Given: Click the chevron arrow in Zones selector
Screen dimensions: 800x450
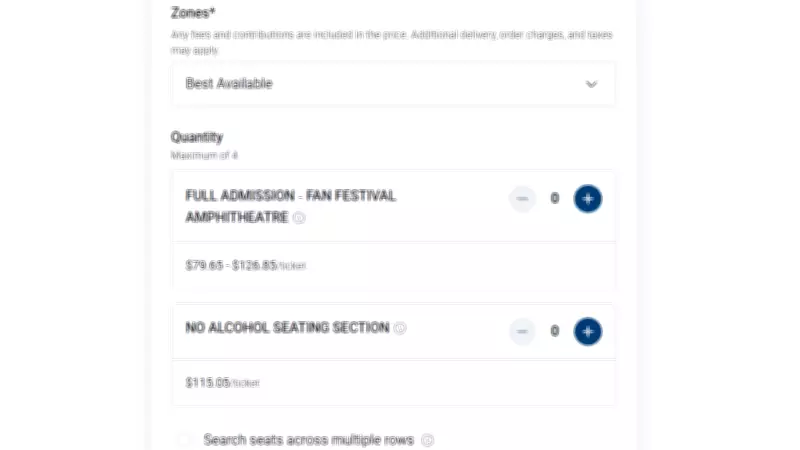Looking at the screenshot, I should (591, 84).
